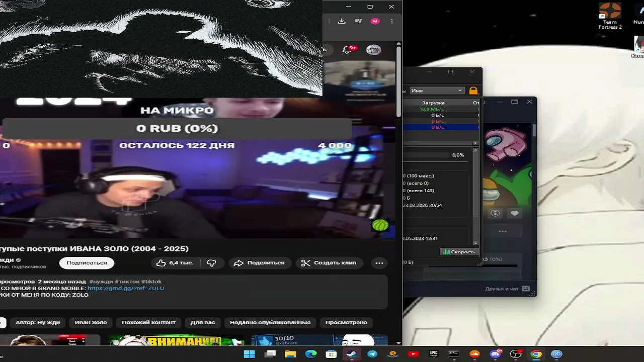Switch to qBittorrent on taskbar

556,354
